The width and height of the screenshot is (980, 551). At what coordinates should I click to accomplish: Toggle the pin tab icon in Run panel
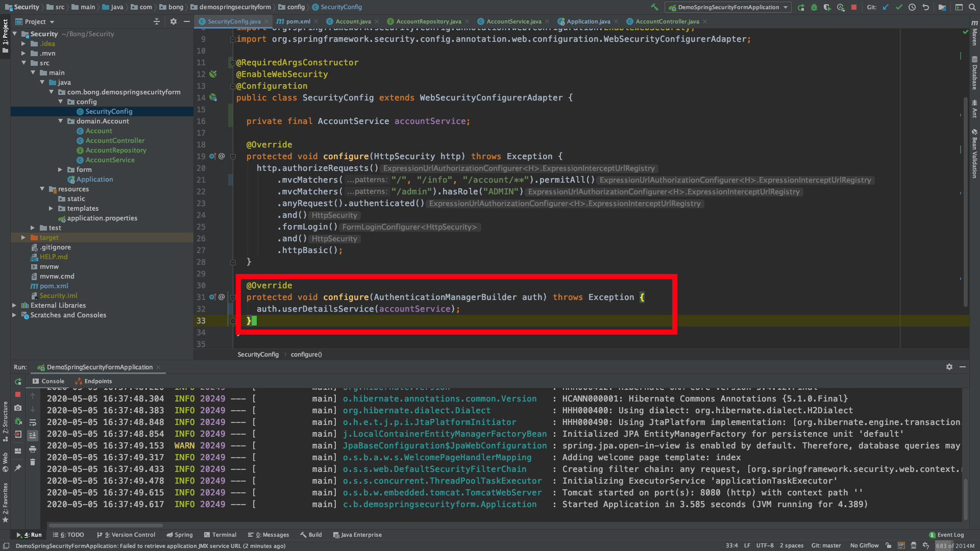click(x=18, y=468)
